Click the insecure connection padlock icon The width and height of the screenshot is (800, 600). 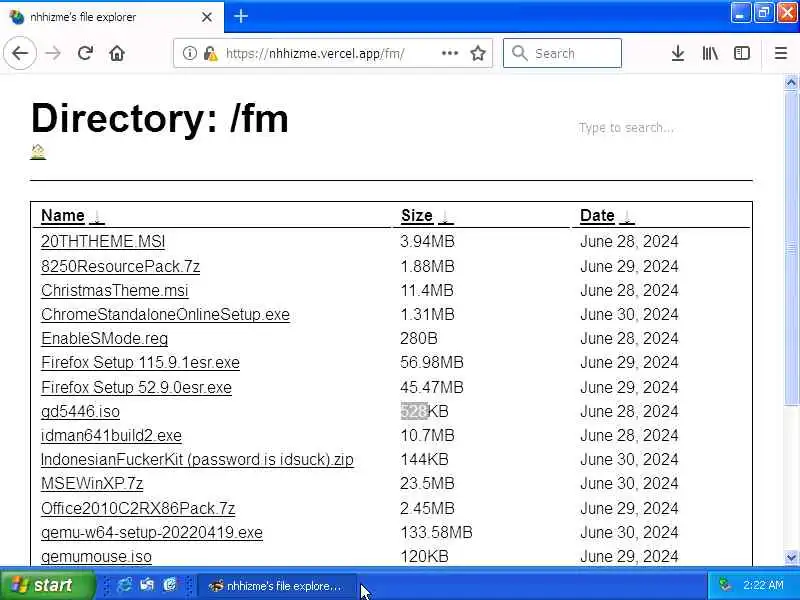point(210,53)
